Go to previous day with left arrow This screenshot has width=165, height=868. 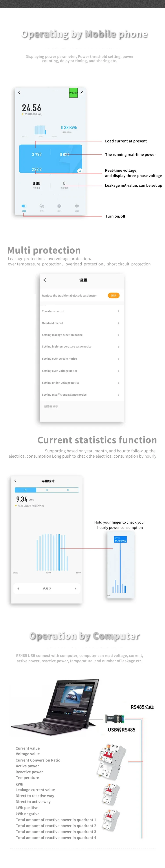[x=18, y=589]
